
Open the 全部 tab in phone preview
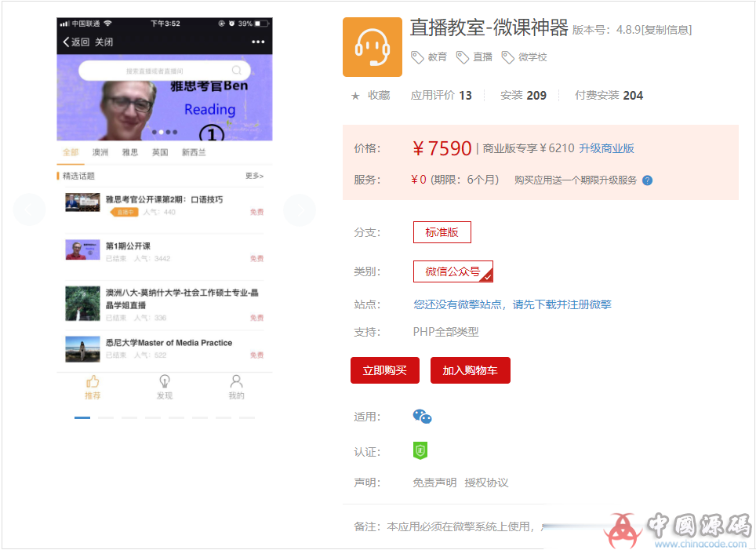(x=71, y=152)
